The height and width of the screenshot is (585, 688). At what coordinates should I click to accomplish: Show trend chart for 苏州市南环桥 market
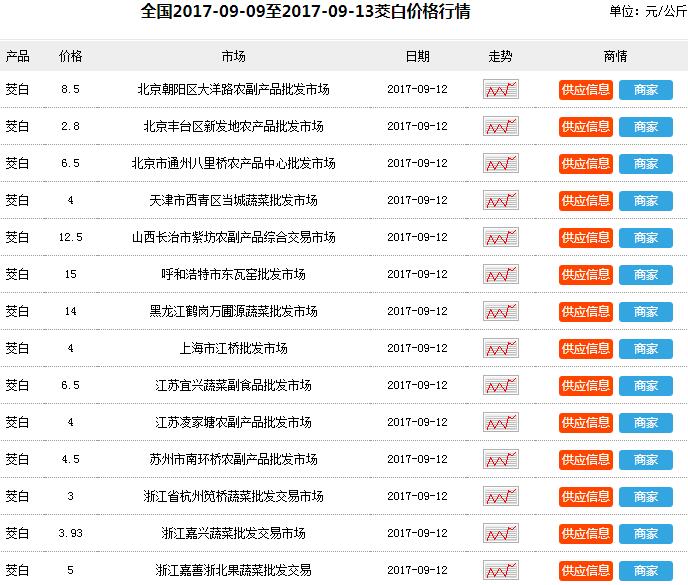500,460
